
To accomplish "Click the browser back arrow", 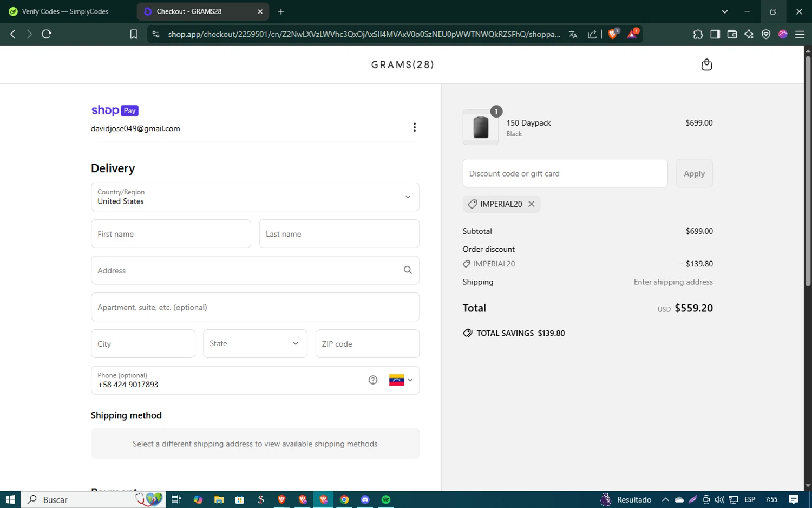I will pos(13,34).
